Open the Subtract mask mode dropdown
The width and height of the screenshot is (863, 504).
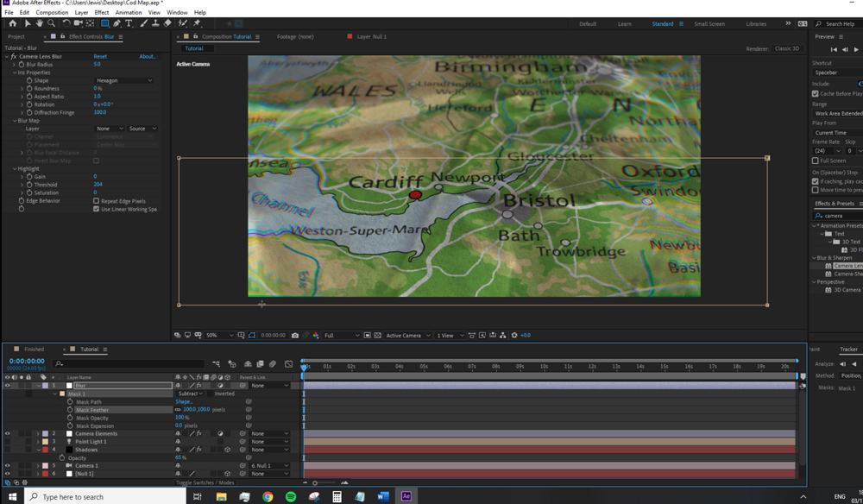coord(191,394)
